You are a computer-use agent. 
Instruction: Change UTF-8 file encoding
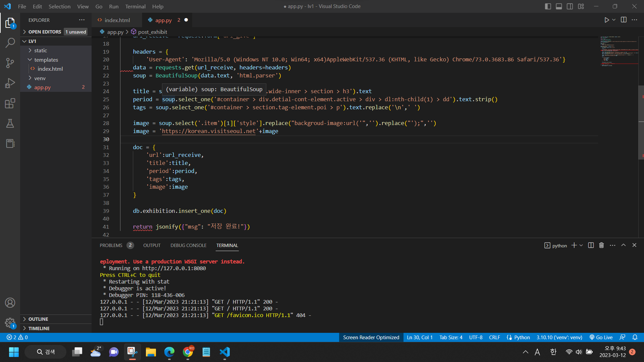coord(476,337)
